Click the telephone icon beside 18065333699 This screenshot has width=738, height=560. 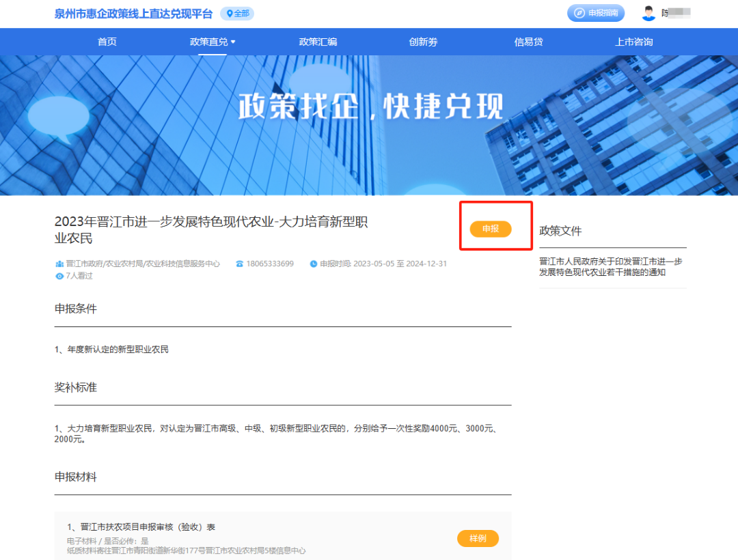point(239,264)
